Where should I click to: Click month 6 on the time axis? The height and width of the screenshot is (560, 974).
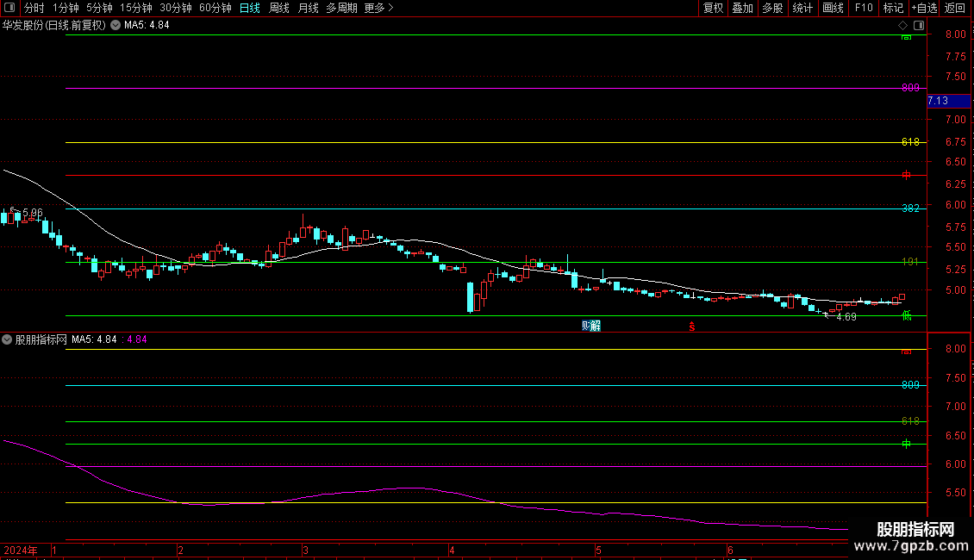tap(731, 551)
